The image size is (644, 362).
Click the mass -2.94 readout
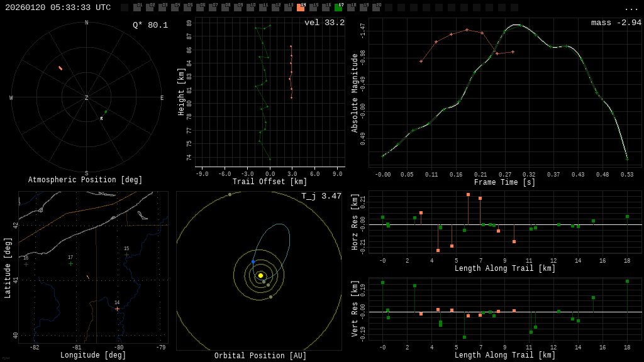pos(616,23)
